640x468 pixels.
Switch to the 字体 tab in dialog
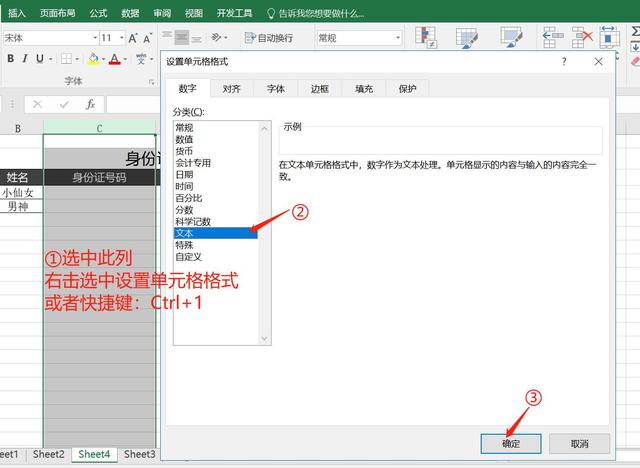point(276,89)
